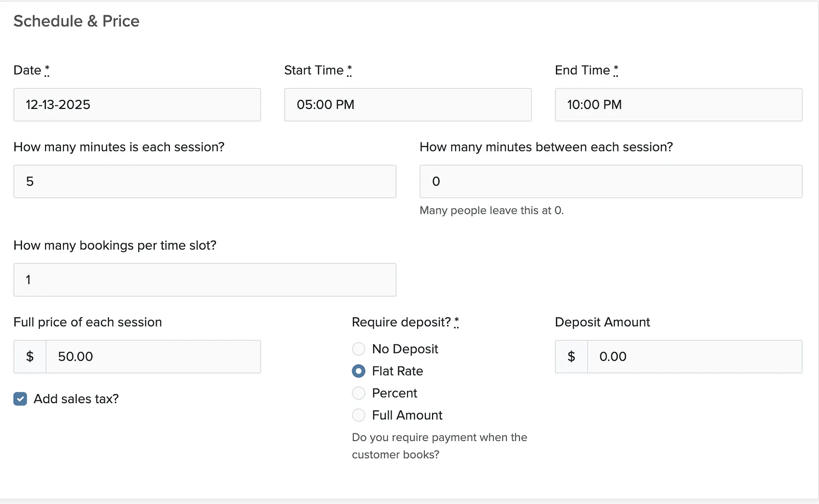Click the Deposit Amount field showing 0.00

tap(695, 357)
